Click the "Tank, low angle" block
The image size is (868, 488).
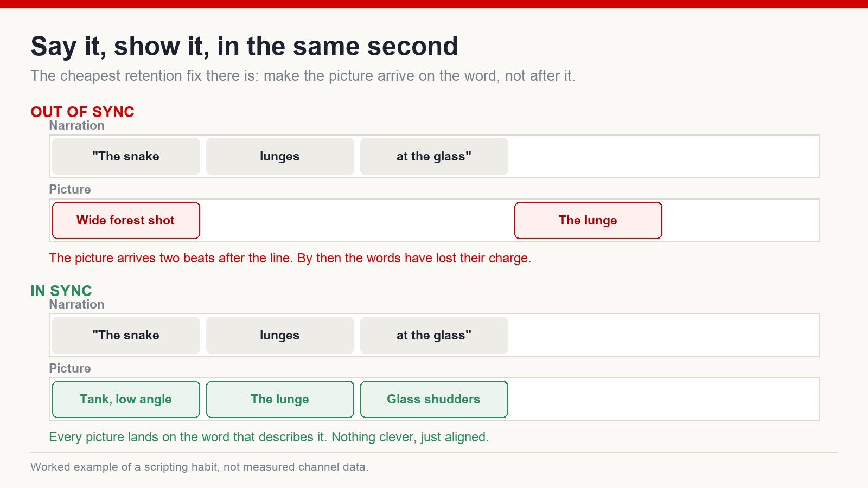(x=126, y=399)
